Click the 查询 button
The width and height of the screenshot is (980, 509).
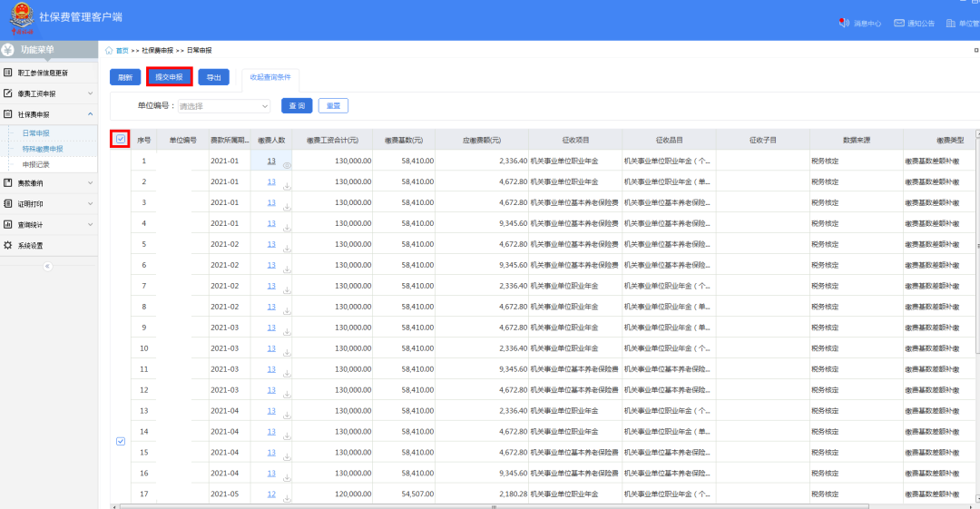297,105
